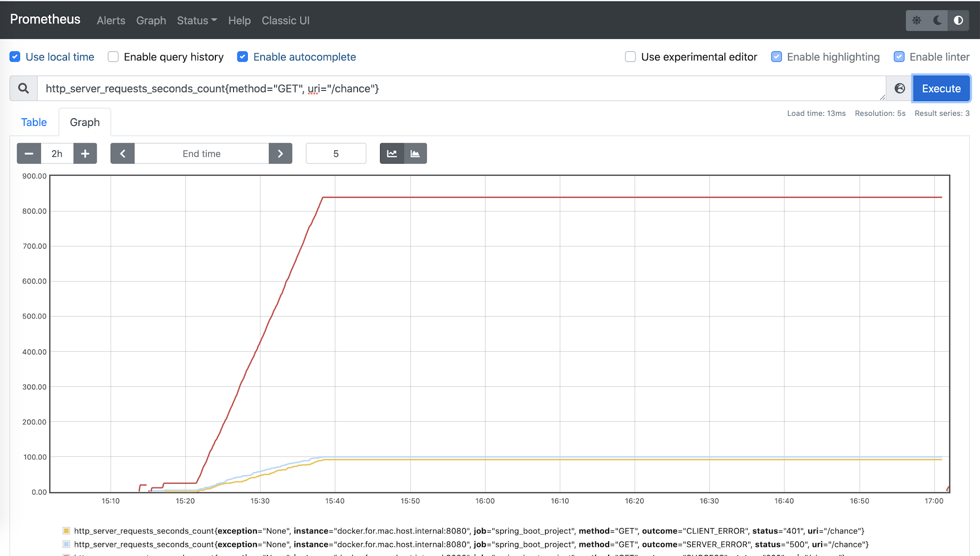Click the End time input field
This screenshot has width=980, height=556.
[x=201, y=153]
